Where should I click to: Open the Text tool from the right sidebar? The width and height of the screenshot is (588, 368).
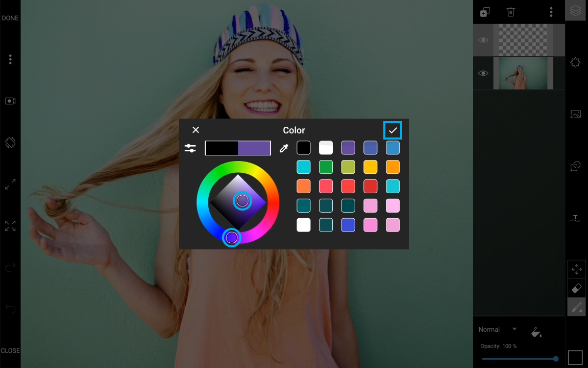575,218
